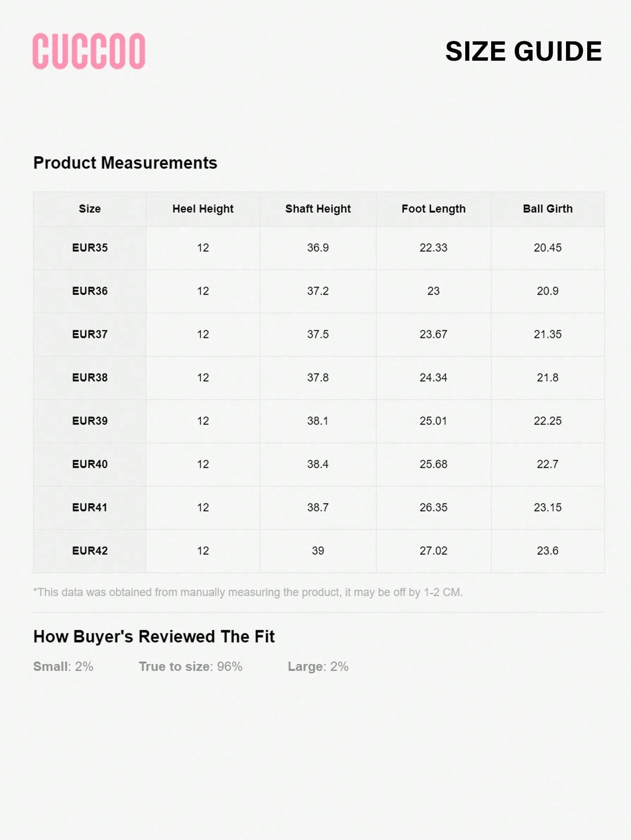Click the Shaft Height column header

[x=318, y=209]
